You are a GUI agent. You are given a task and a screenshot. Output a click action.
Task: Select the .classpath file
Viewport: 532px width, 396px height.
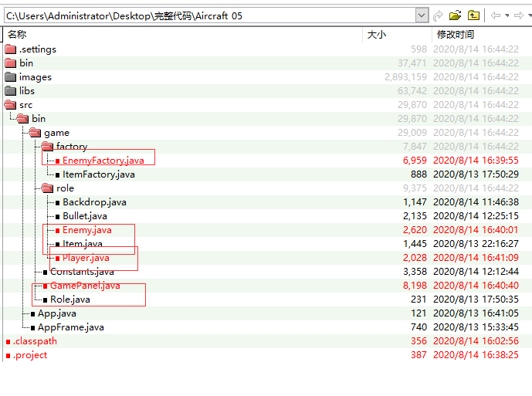pos(35,341)
